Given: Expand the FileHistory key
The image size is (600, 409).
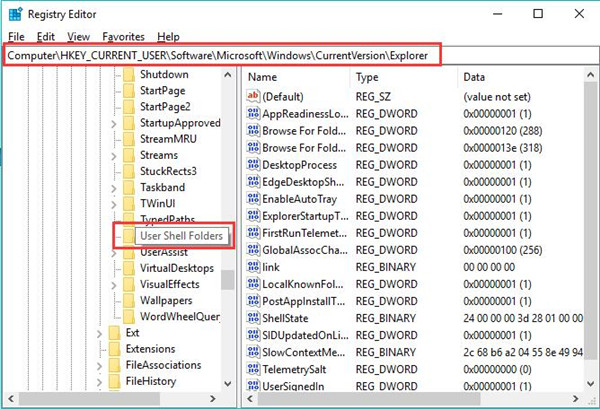Looking at the screenshot, I should click(x=99, y=382).
